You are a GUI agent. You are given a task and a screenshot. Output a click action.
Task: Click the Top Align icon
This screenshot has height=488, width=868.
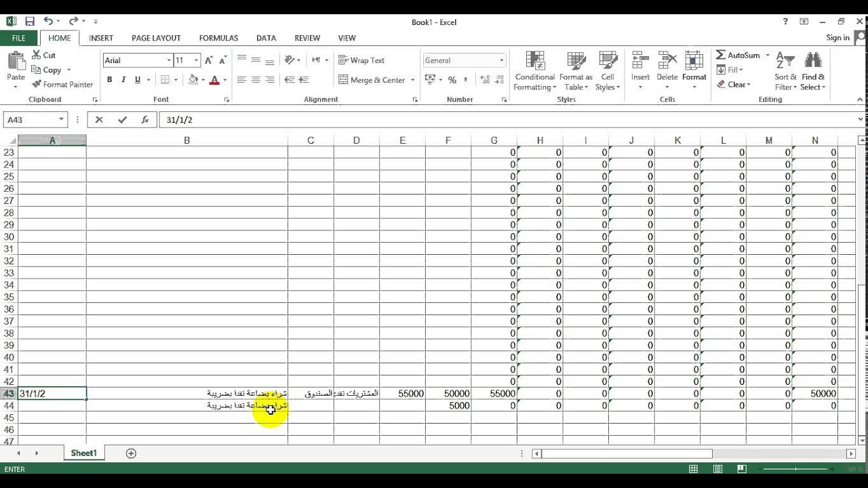241,60
